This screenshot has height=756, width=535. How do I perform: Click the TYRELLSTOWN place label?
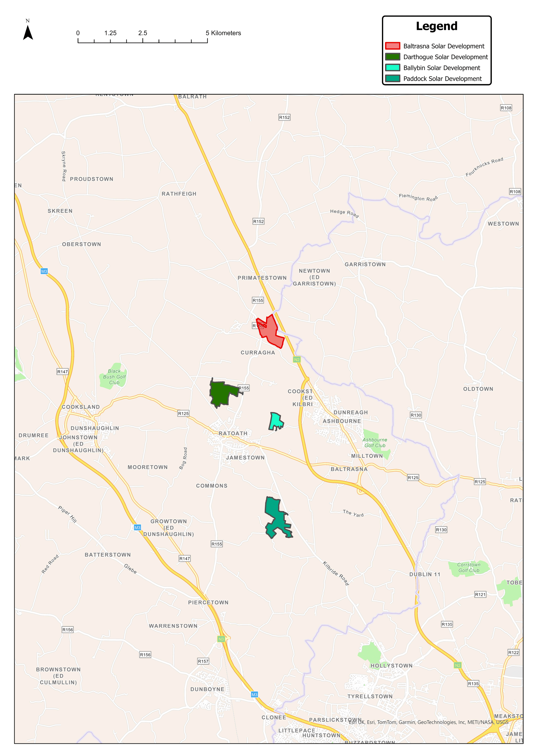pos(370,696)
